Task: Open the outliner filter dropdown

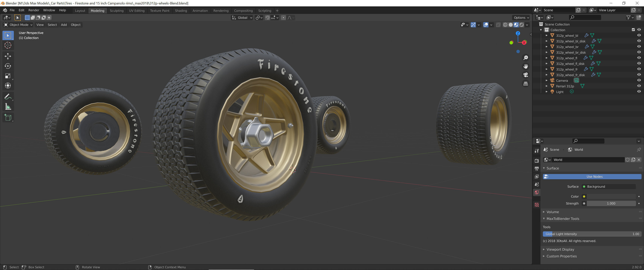Action: coord(630,17)
